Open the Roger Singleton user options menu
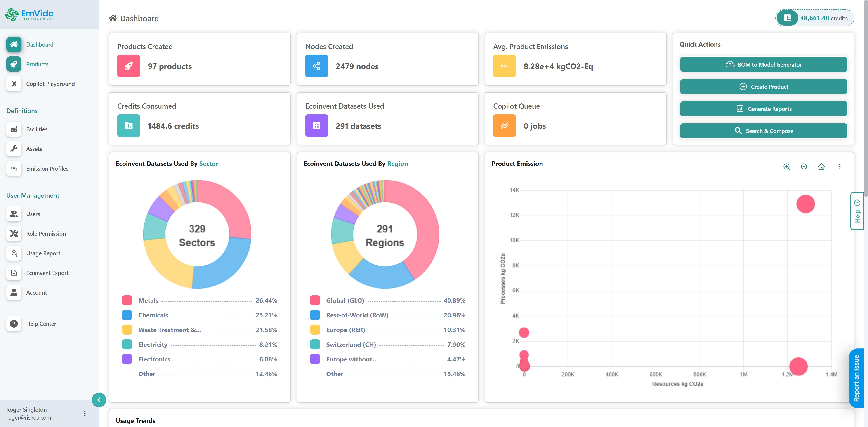Image resolution: width=868 pixels, height=427 pixels. pos(85,413)
